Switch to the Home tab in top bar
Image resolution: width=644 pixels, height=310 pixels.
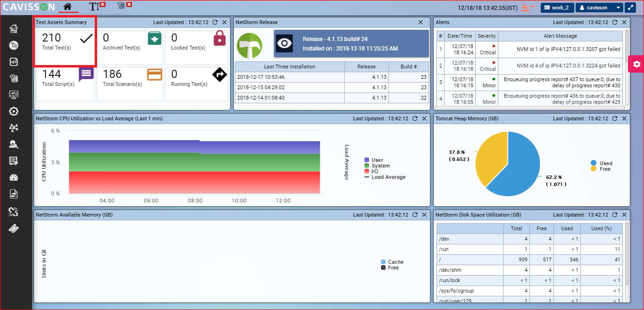pos(68,7)
